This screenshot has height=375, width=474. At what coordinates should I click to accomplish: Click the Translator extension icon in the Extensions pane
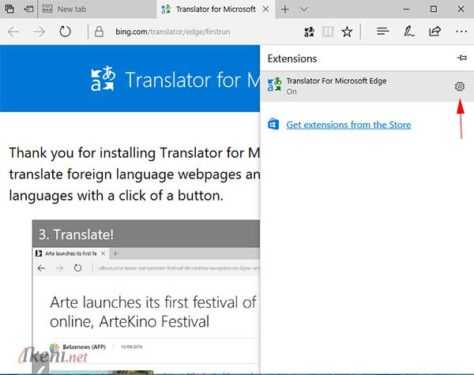click(275, 85)
